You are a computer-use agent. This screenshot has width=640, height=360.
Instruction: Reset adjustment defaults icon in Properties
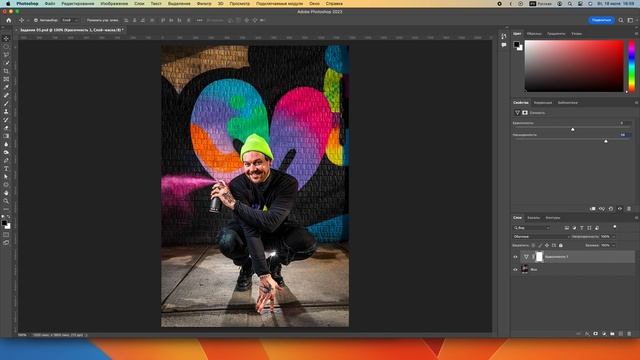click(611, 209)
